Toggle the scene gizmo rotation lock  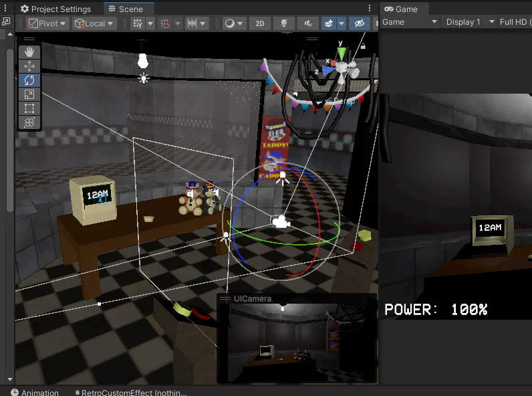363,46
